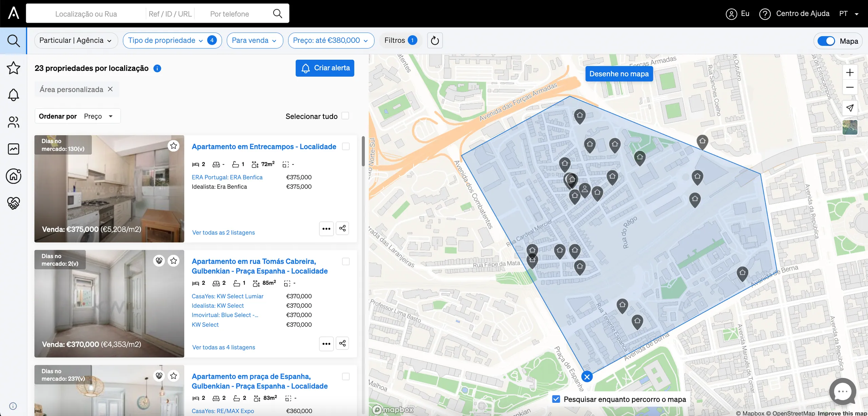868x416 pixels.
Task: Share the Entrecampos apartment listing
Action: tap(342, 229)
